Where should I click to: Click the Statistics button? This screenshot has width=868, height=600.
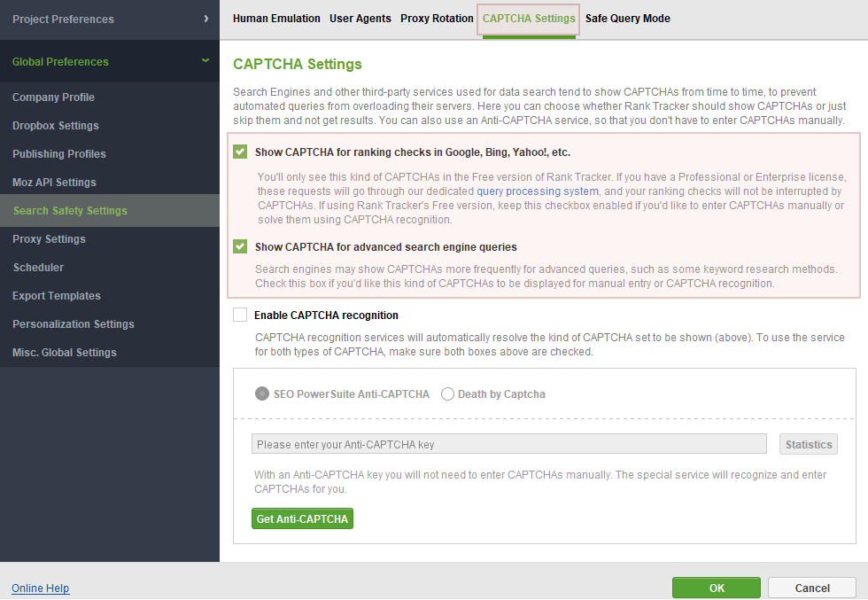point(809,444)
